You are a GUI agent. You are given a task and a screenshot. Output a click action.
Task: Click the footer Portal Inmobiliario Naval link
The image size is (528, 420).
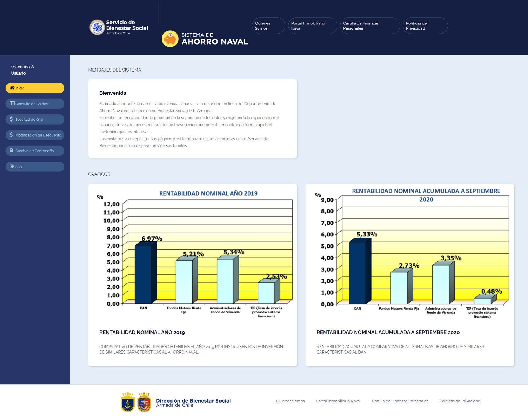pos(338,401)
